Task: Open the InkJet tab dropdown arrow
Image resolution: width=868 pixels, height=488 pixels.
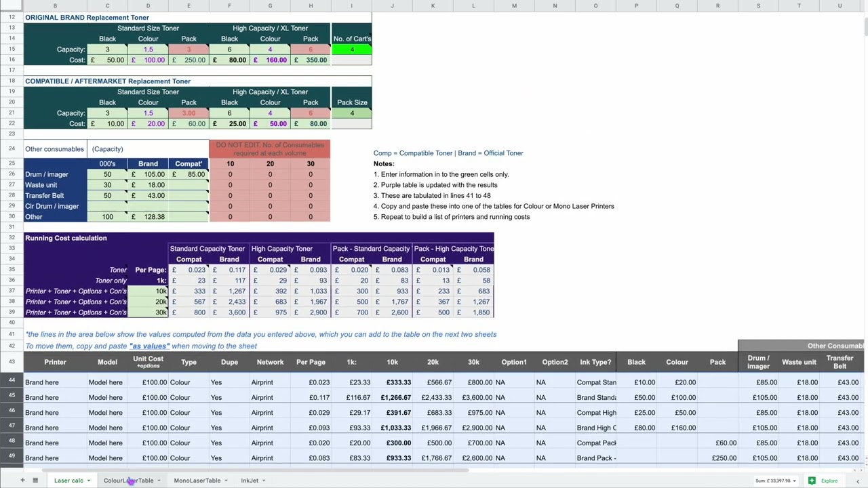Action: pyautogui.click(x=263, y=481)
